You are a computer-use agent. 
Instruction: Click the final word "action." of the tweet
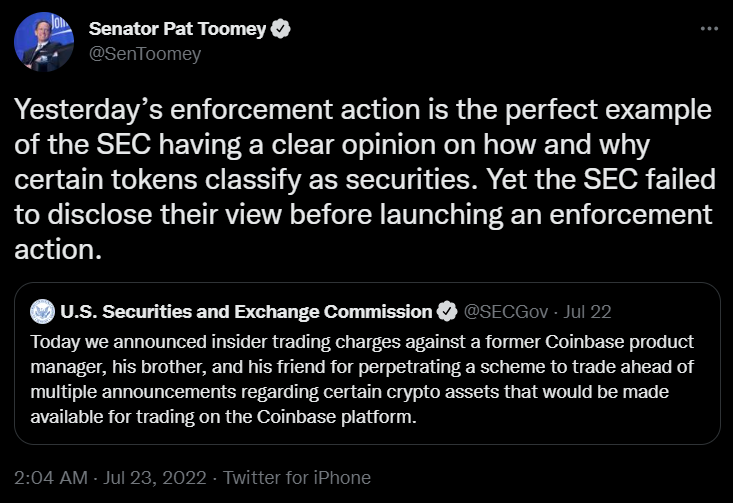(58, 250)
